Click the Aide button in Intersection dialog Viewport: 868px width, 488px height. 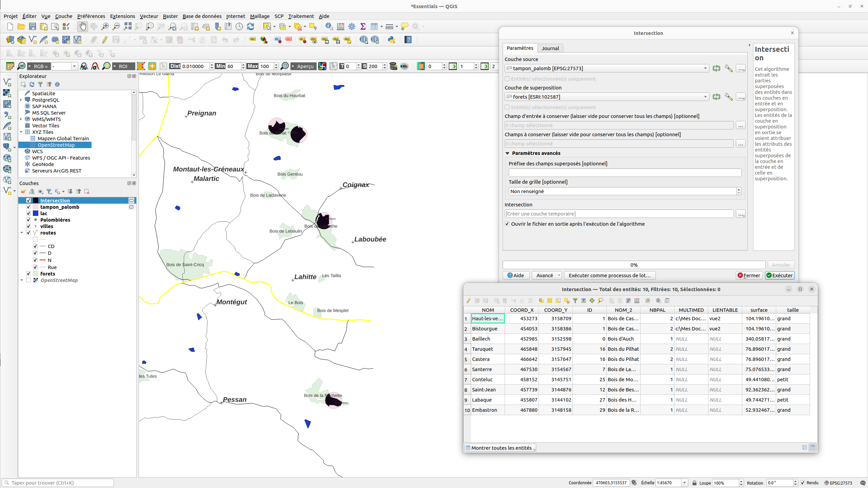(516, 276)
